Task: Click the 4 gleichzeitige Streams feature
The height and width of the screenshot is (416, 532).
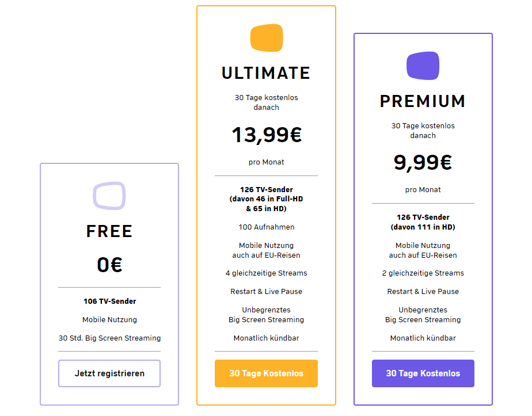Action: coord(267,273)
